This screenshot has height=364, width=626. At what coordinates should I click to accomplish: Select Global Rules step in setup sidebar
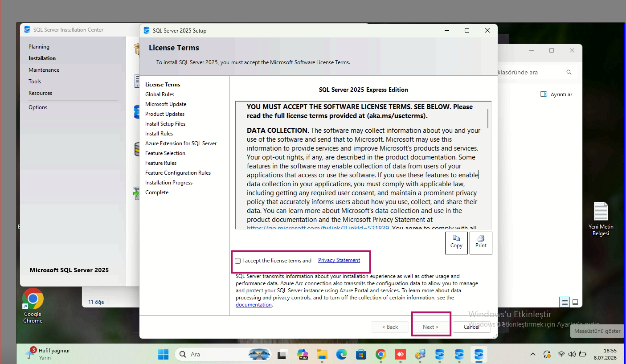(160, 94)
